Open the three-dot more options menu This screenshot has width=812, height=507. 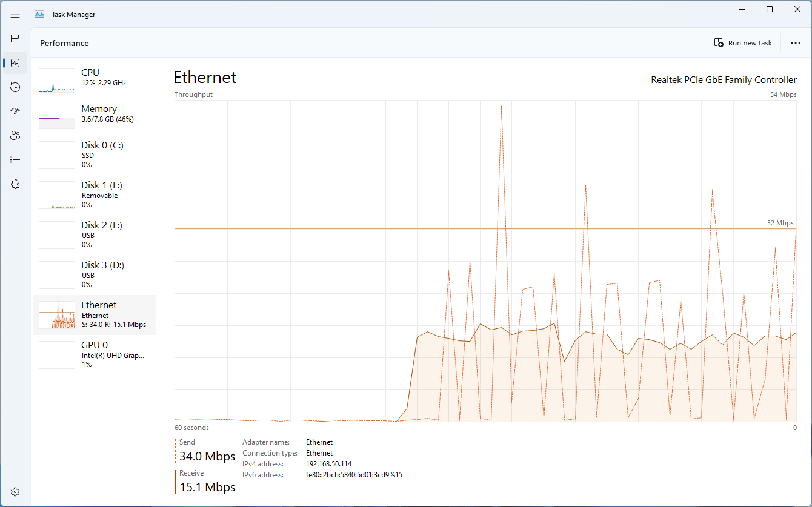coord(796,43)
